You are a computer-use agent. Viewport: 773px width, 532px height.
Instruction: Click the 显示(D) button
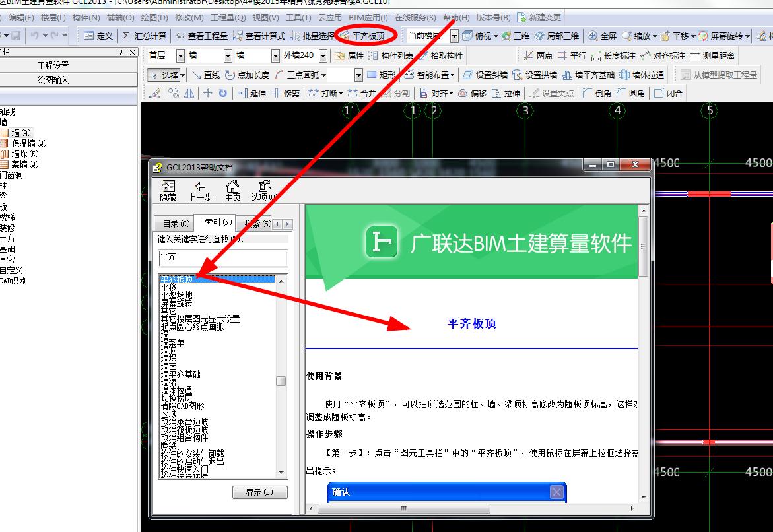pyautogui.click(x=259, y=492)
